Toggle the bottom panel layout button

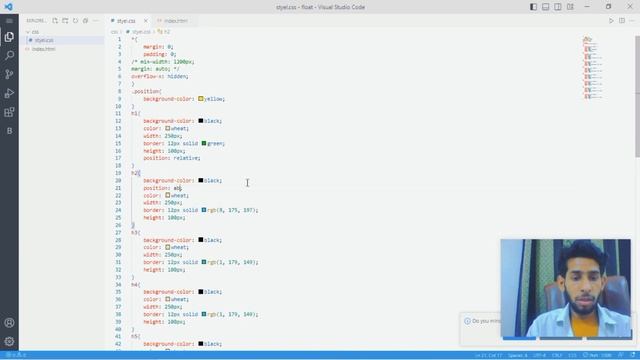pyautogui.click(x=545, y=7)
